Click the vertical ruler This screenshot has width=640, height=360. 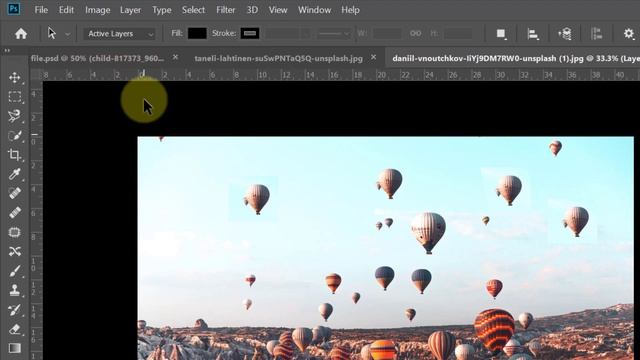click(x=36, y=220)
